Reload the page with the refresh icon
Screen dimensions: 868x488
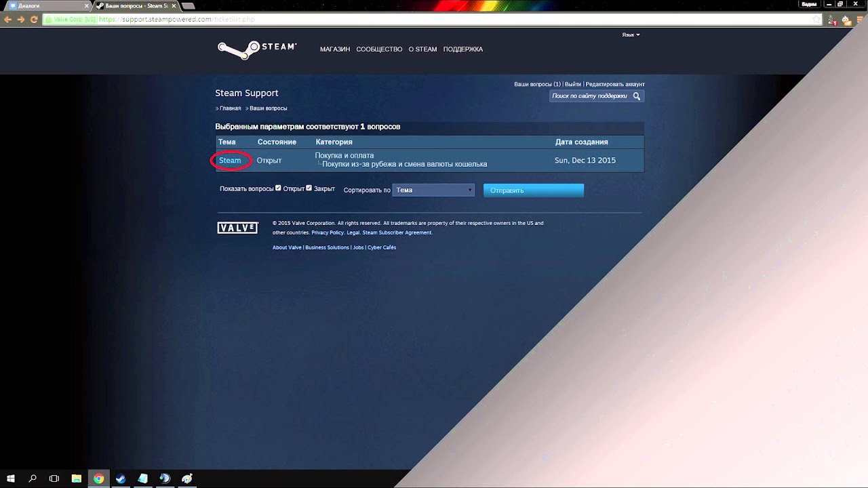click(x=34, y=20)
